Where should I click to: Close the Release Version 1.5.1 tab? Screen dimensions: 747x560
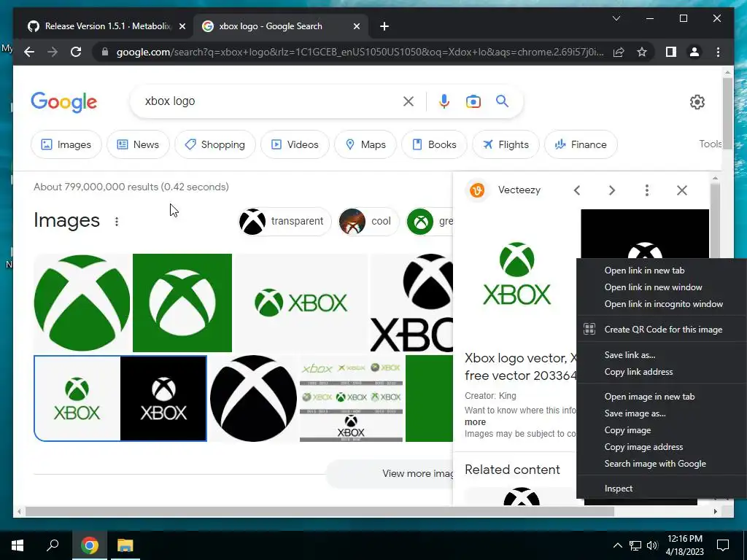pyautogui.click(x=182, y=27)
